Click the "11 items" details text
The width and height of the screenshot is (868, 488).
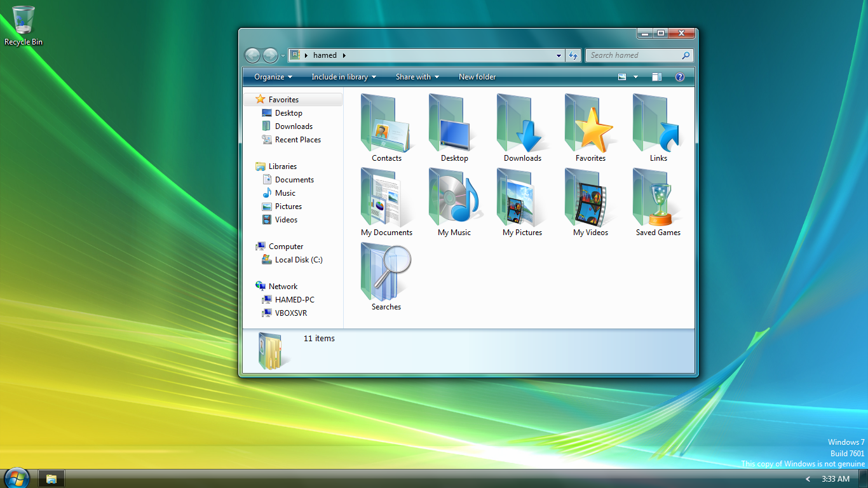pyautogui.click(x=319, y=339)
